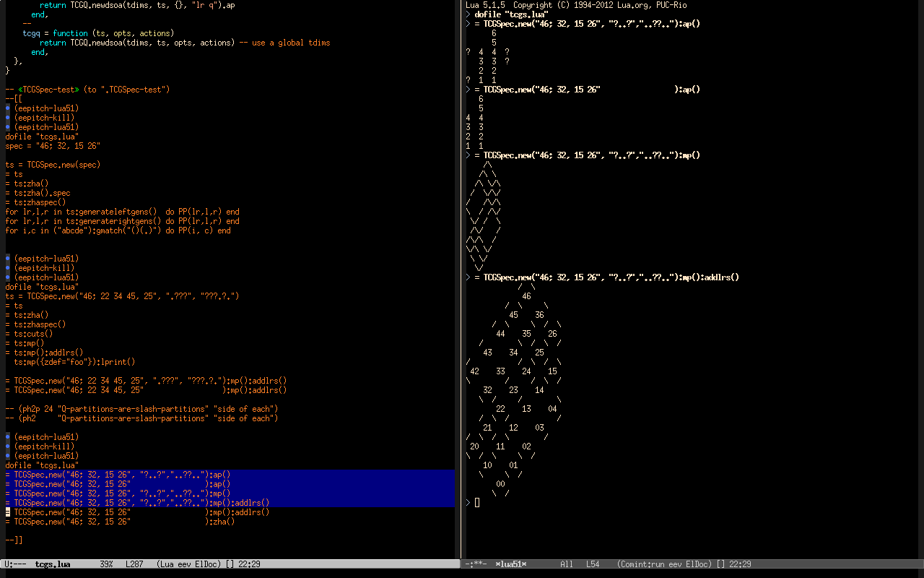Toggle the -:**- modified indicator in right mode line
The image size is (924, 578).
coord(476,564)
